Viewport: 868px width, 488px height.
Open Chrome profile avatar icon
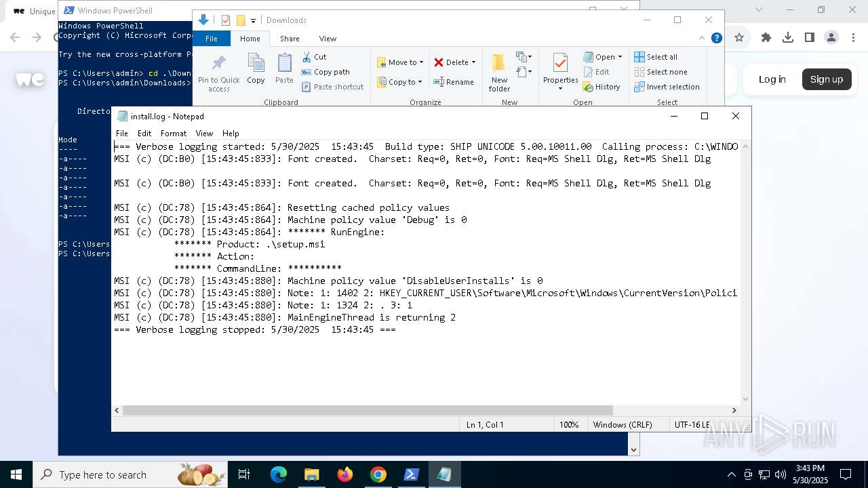point(831,38)
